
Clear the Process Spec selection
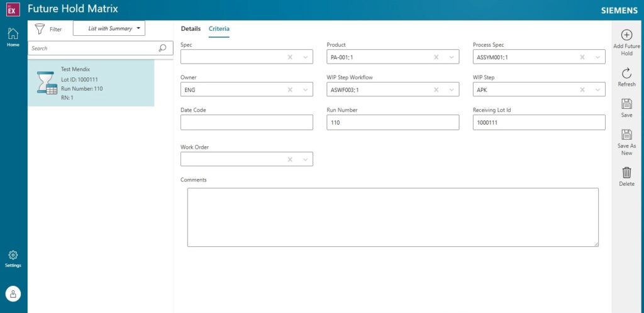tap(582, 57)
